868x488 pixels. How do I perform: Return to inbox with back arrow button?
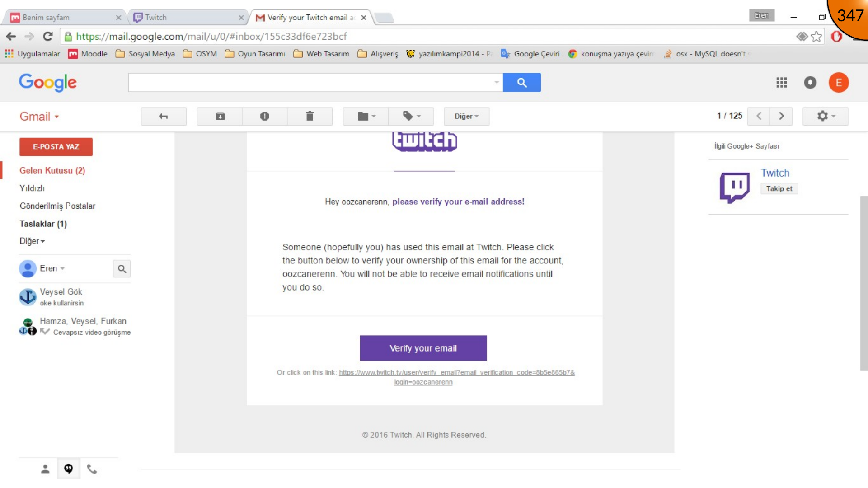(164, 117)
